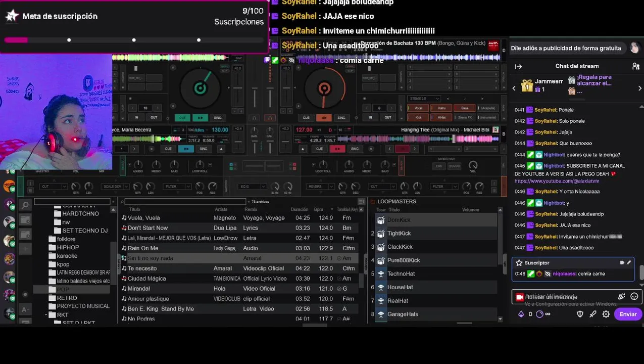Open the EQ10 master effect dropdown
Image resolution: width=644 pixels, height=364 pixels.
(253, 187)
